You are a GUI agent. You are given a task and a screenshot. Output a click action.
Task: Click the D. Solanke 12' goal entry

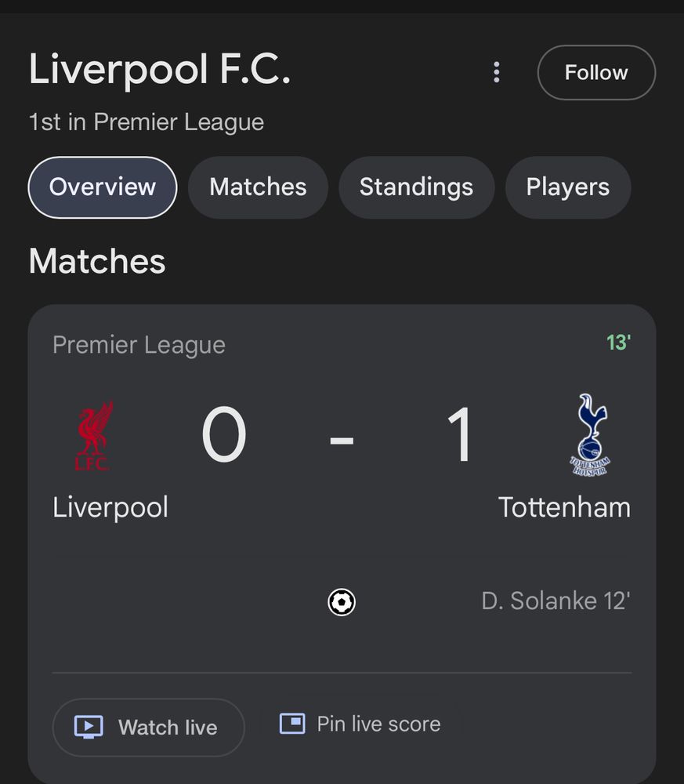click(556, 601)
